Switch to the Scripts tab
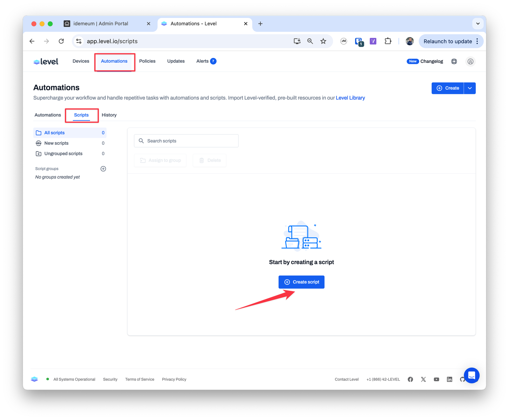509x420 pixels. (81, 115)
